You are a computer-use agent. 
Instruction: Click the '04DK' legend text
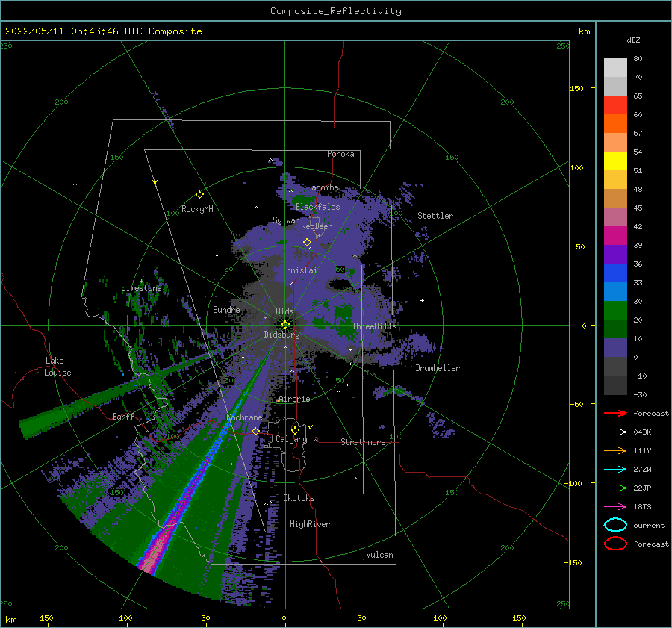coord(642,432)
